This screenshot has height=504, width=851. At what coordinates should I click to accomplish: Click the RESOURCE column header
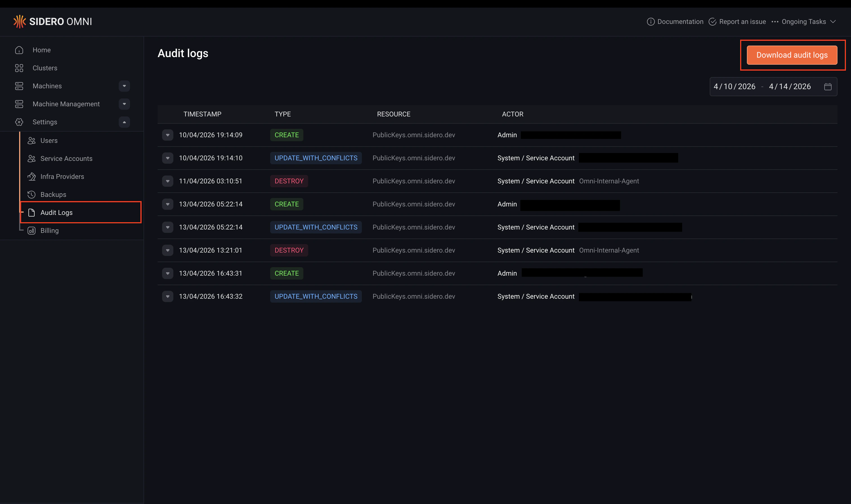[x=394, y=114]
